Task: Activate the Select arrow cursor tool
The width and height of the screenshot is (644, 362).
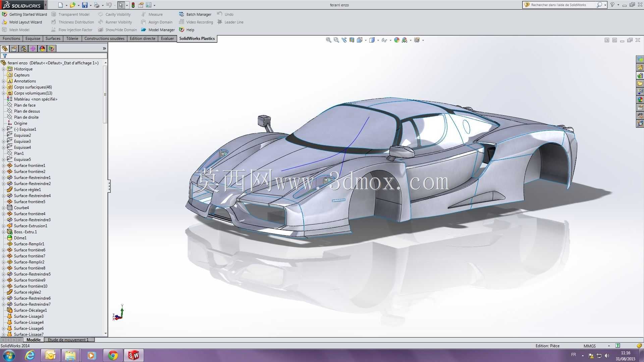Action: click(121, 5)
